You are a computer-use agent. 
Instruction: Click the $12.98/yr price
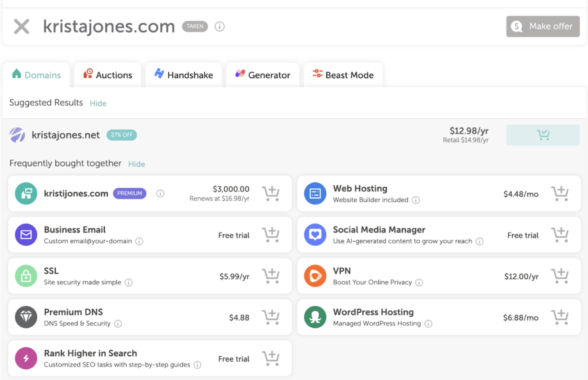click(469, 131)
